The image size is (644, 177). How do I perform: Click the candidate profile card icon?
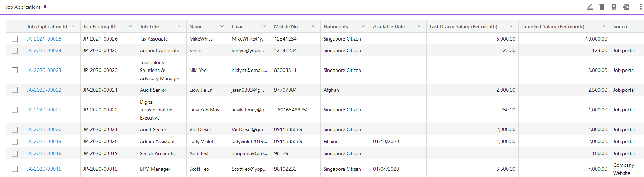[614, 7]
